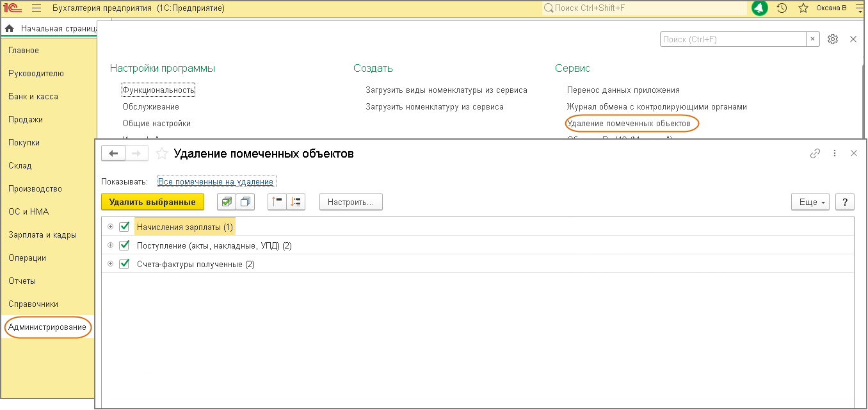The width and height of the screenshot is (868, 410).
Task: Click user name Оксана В
Action: (x=832, y=8)
